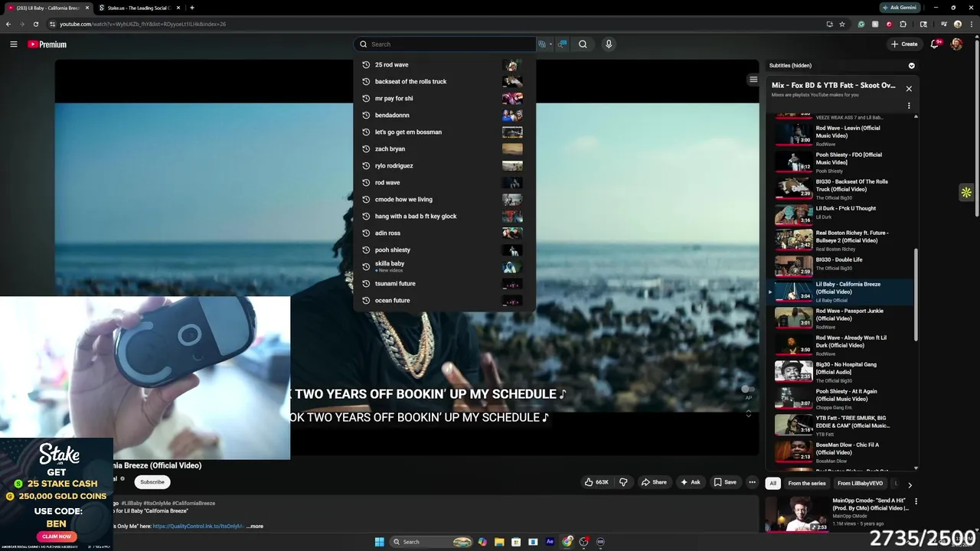Click the YouTube search input field
This screenshot has width=980, height=551.
[444, 44]
